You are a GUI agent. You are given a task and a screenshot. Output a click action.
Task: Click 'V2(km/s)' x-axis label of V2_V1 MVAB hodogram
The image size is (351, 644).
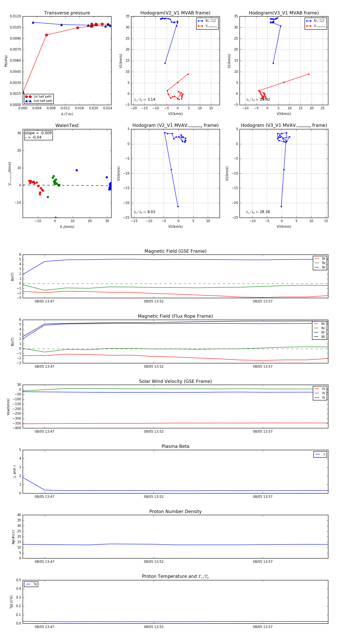point(175,114)
